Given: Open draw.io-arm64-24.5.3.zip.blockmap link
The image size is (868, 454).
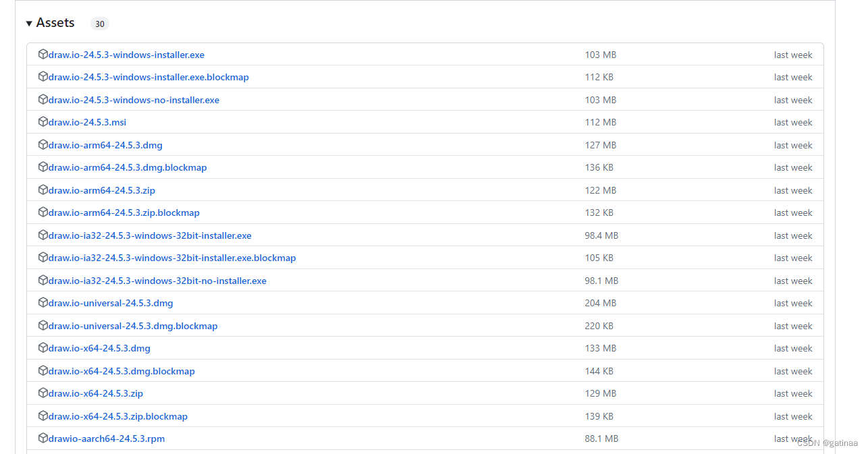Looking at the screenshot, I should click(x=124, y=212).
